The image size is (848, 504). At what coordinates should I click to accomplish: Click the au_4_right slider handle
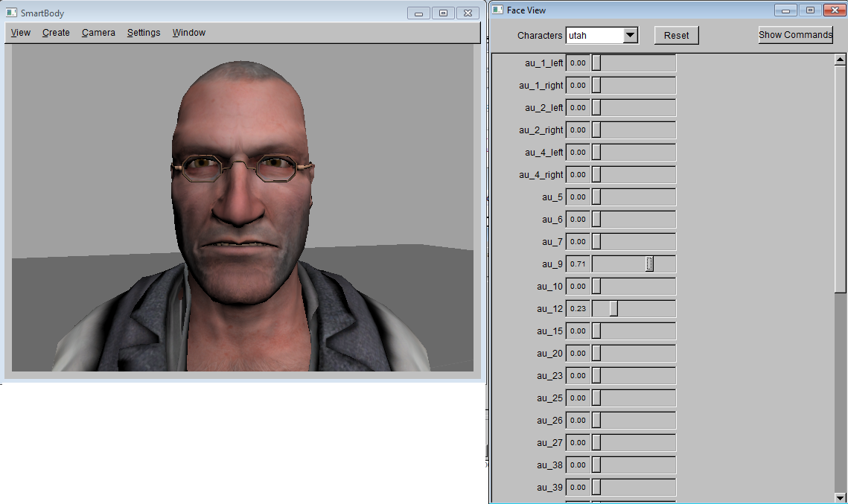[596, 174]
